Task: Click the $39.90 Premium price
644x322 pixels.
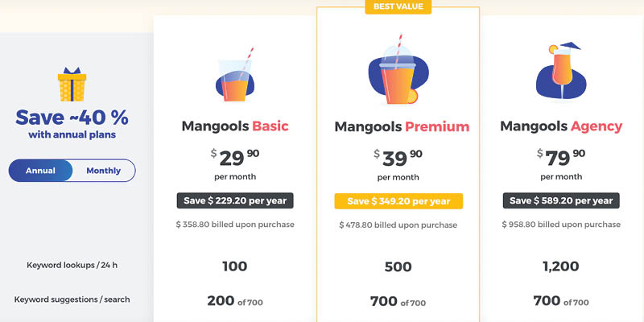Action: 398,158
